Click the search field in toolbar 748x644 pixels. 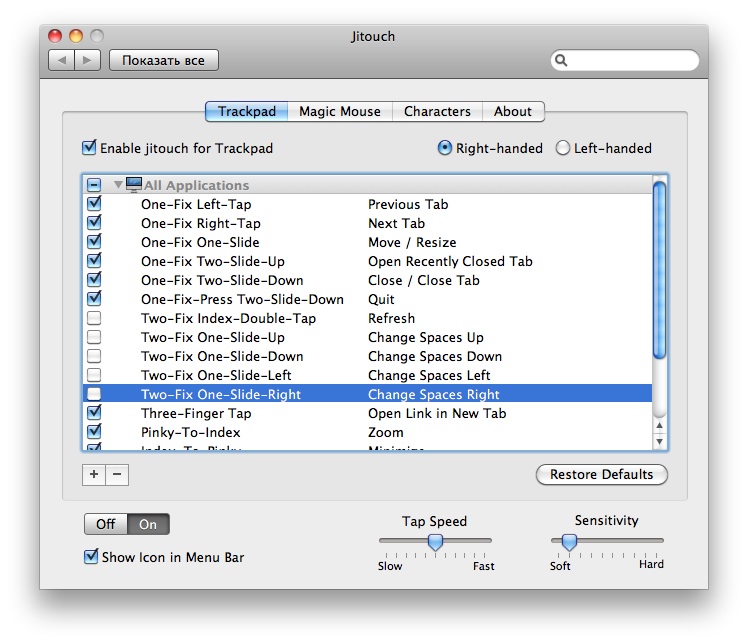click(x=625, y=60)
